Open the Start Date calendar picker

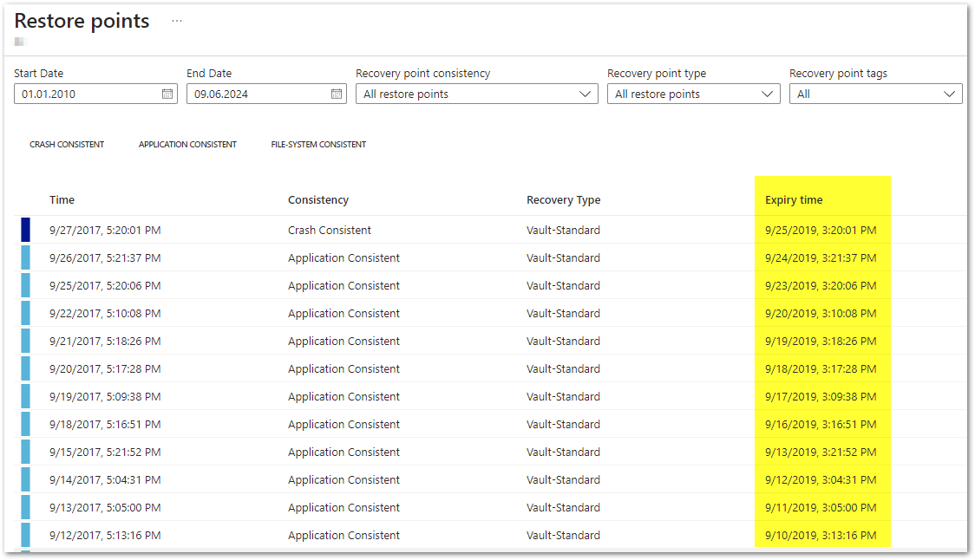[x=167, y=94]
